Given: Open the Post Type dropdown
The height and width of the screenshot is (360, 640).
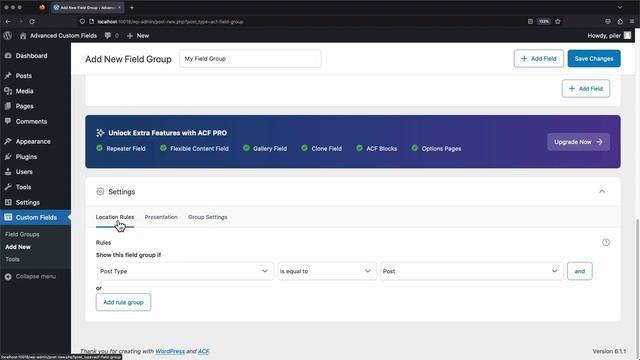Looking at the screenshot, I should (x=185, y=271).
